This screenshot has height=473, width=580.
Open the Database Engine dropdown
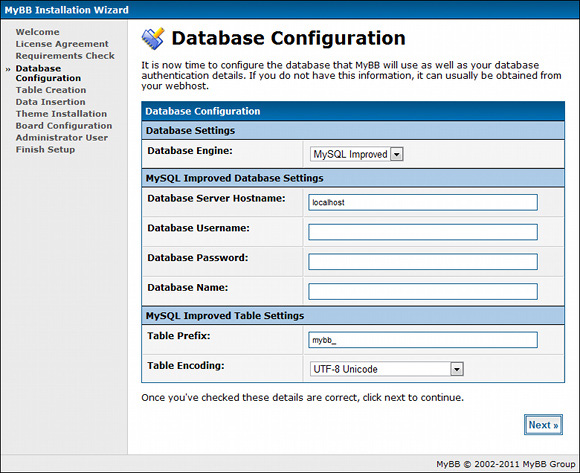357,154
